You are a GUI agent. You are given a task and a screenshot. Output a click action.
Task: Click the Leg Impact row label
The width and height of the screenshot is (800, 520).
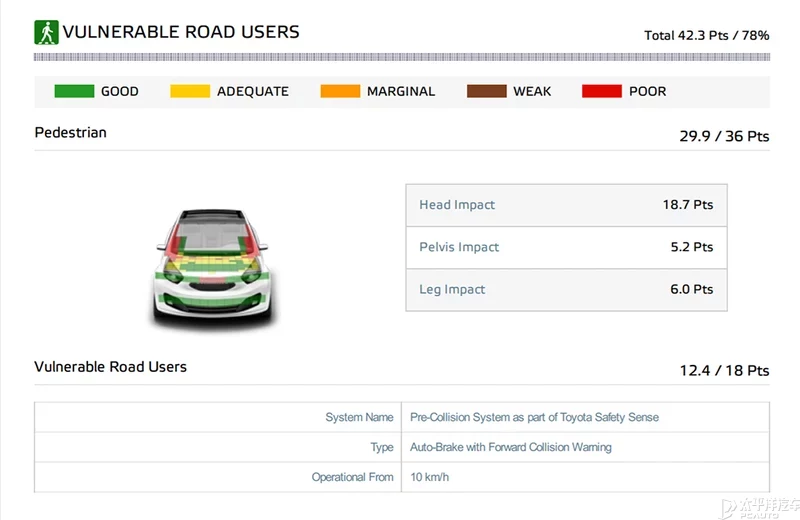click(452, 289)
